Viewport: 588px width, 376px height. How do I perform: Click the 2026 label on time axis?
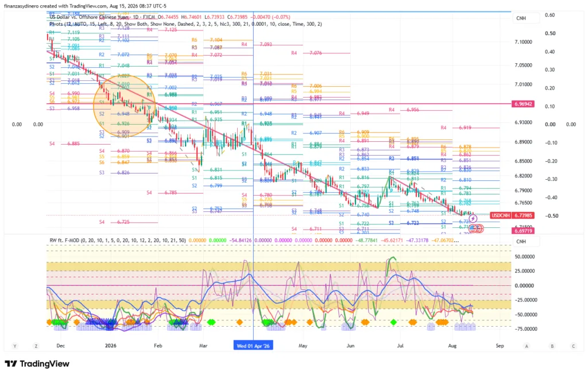(x=110, y=346)
